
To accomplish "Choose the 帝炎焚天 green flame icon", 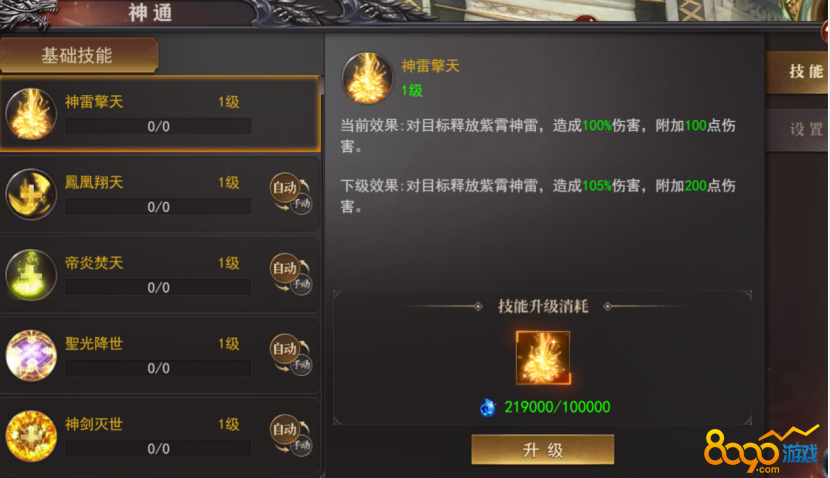I will [31, 275].
